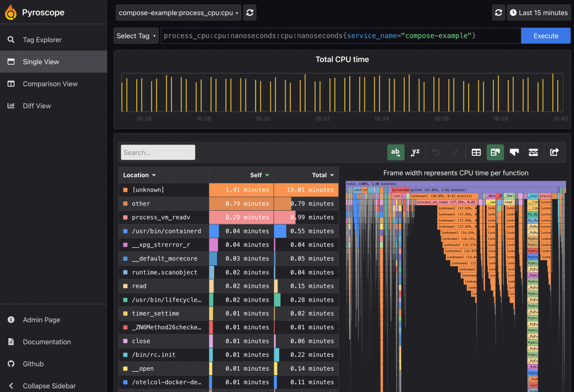Select the table and flamegraph view icon
This screenshot has width=574, height=392.
pos(496,153)
